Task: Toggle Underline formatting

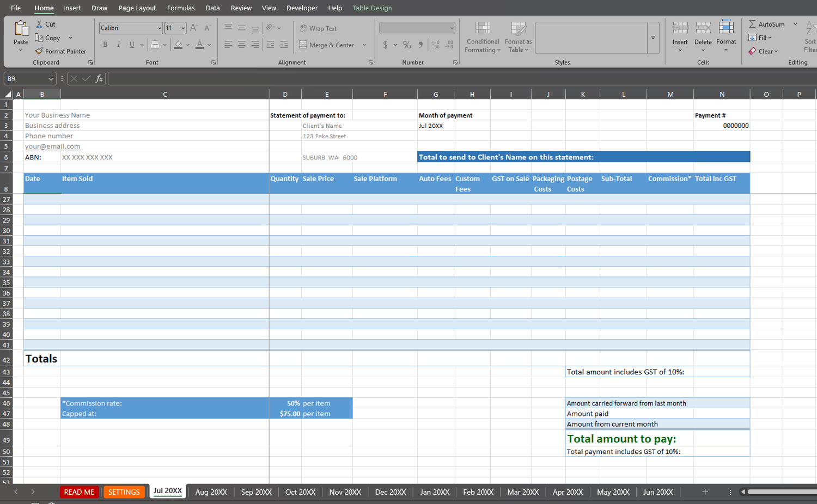Action: 132,45
